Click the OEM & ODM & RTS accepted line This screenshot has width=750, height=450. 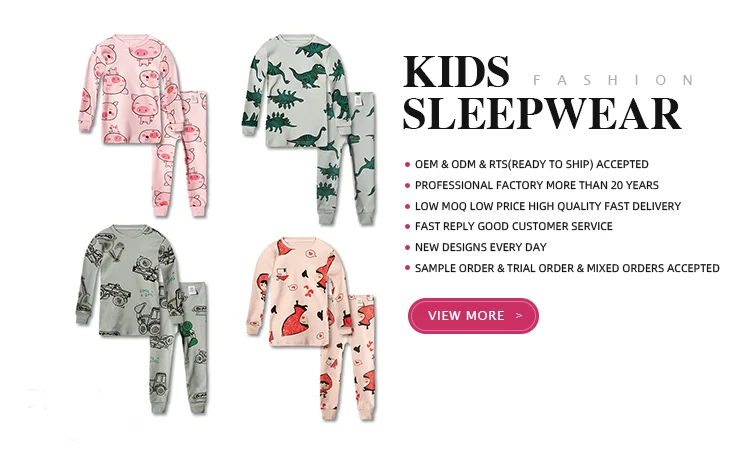(x=531, y=165)
